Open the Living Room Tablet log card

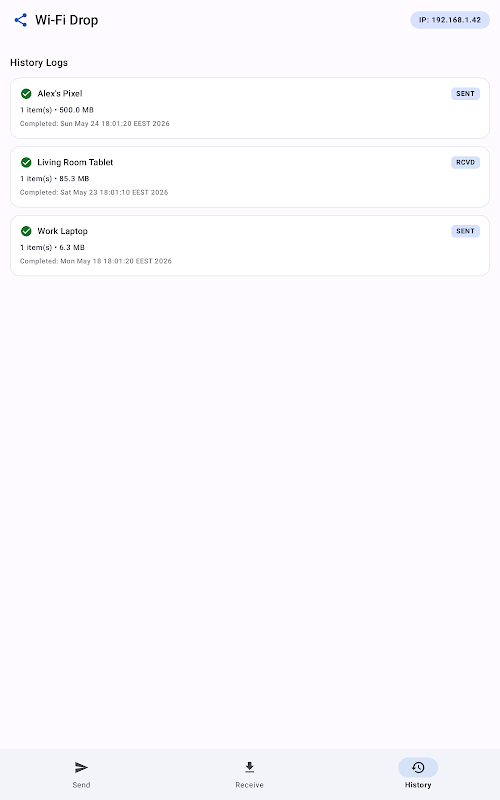click(x=250, y=177)
